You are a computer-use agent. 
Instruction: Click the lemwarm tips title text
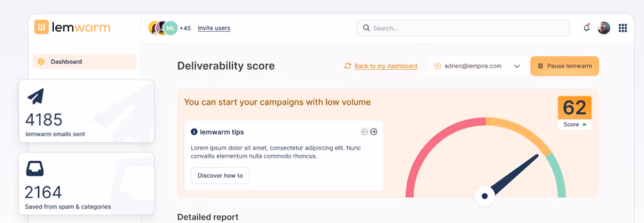point(222,132)
